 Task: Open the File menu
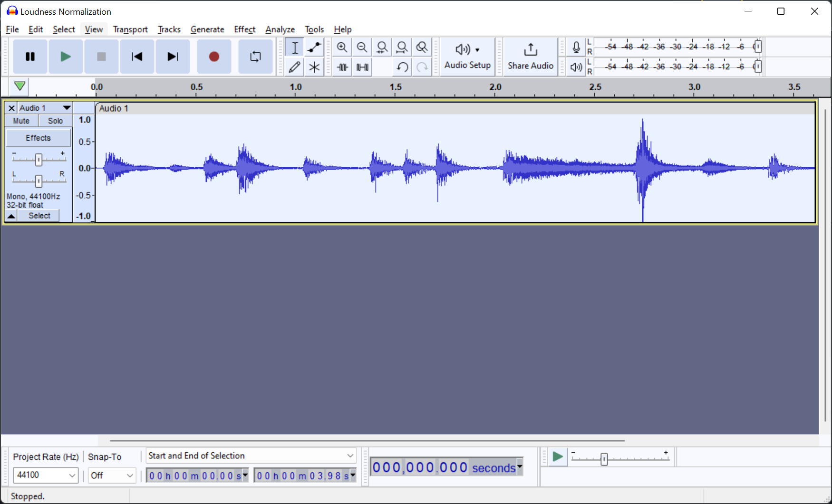(x=12, y=29)
